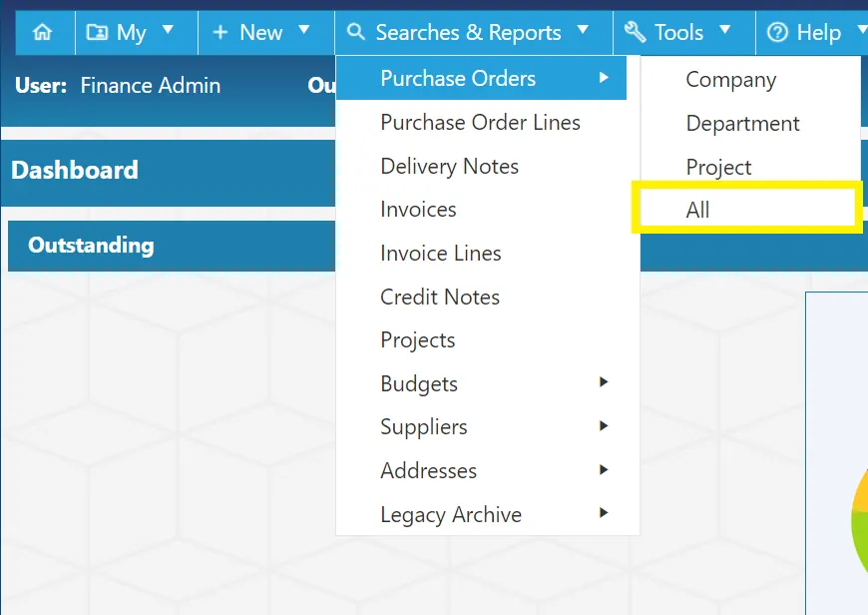
Task: Expand the Budgets submenu arrow
Action: click(604, 381)
